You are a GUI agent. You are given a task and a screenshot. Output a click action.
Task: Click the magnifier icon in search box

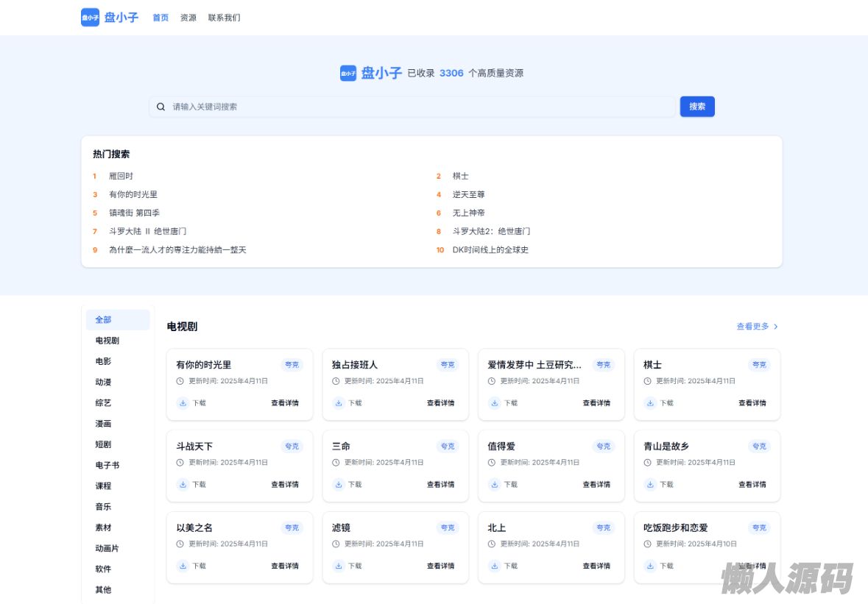(x=160, y=107)
